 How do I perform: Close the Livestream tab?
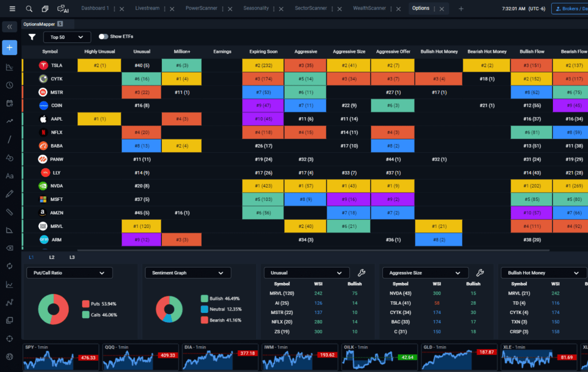tap(172, 9)
